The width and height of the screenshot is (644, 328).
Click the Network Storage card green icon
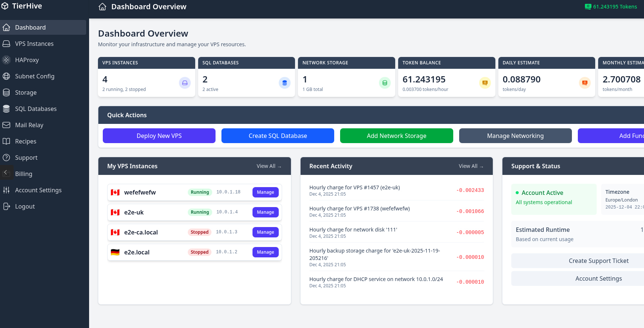click(384, 83)
